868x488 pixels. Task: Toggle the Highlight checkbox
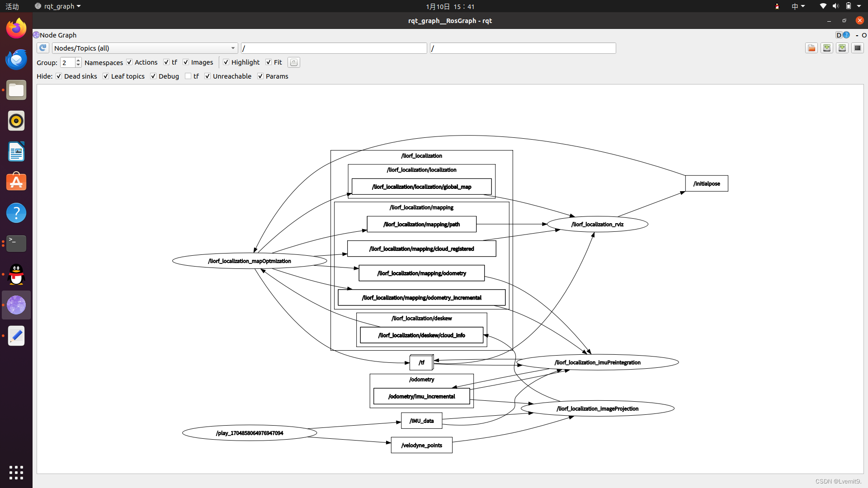(226, 62)
